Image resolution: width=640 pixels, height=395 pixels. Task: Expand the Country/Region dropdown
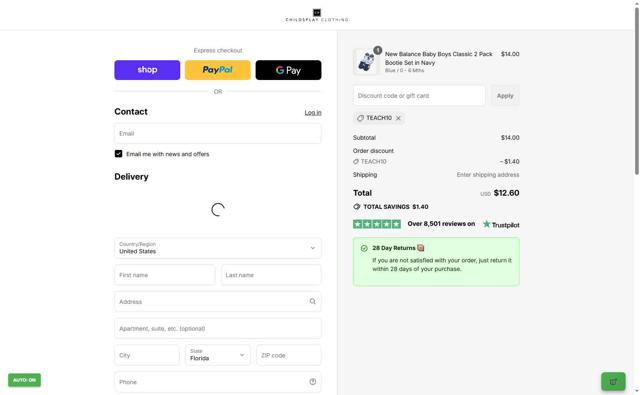tap(218, 248)
